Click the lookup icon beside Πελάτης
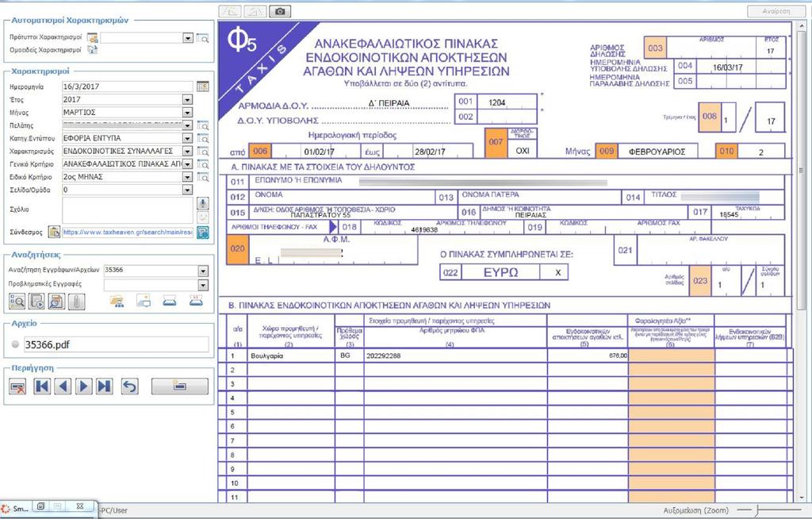The height and width of the screenshot is (519, 812). (x=202, y=125)
